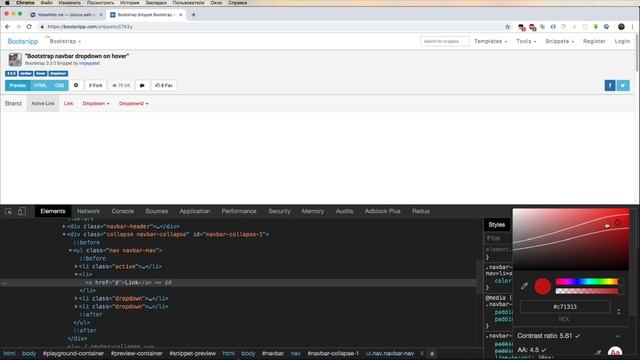Open a new tab with the plus button
This screenshot has width=640, height=360.
pos(193,15)
